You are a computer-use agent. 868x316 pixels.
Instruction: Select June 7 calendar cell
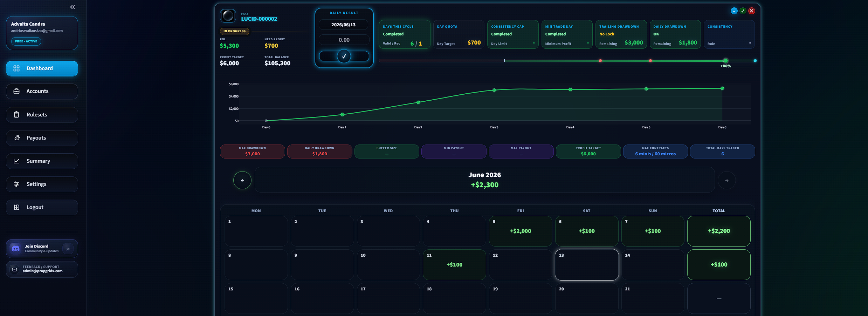coord(653,231)
